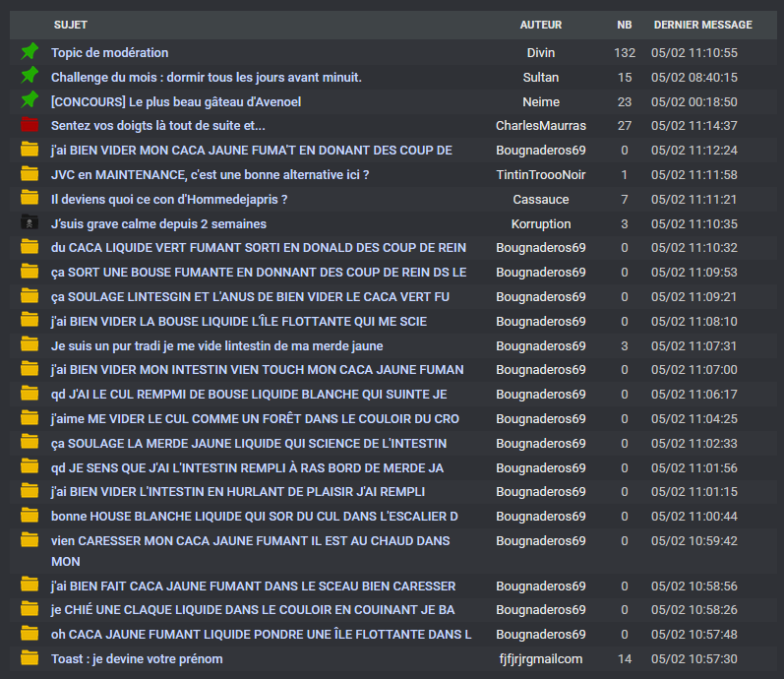Open Toast : je devine votre prénom
Viewport: 784px width, 679px height.
(137, 659)
